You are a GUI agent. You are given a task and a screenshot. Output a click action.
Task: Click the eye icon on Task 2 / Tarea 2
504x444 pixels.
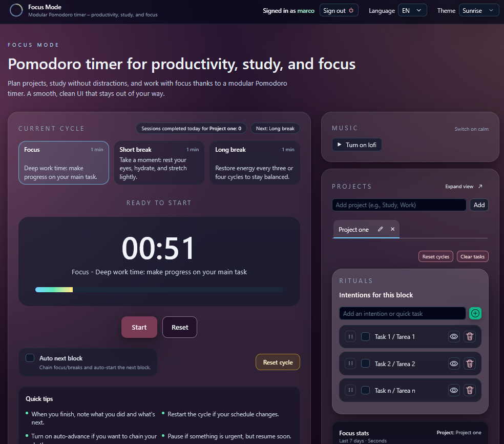(454, 364)
